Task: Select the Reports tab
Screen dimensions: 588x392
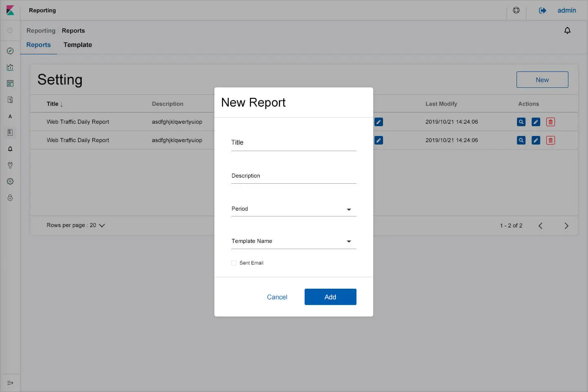Action: 38,45
